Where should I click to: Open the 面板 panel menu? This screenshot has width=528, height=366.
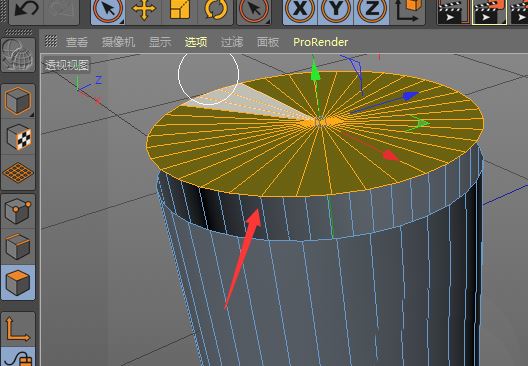tap(268, 42)
